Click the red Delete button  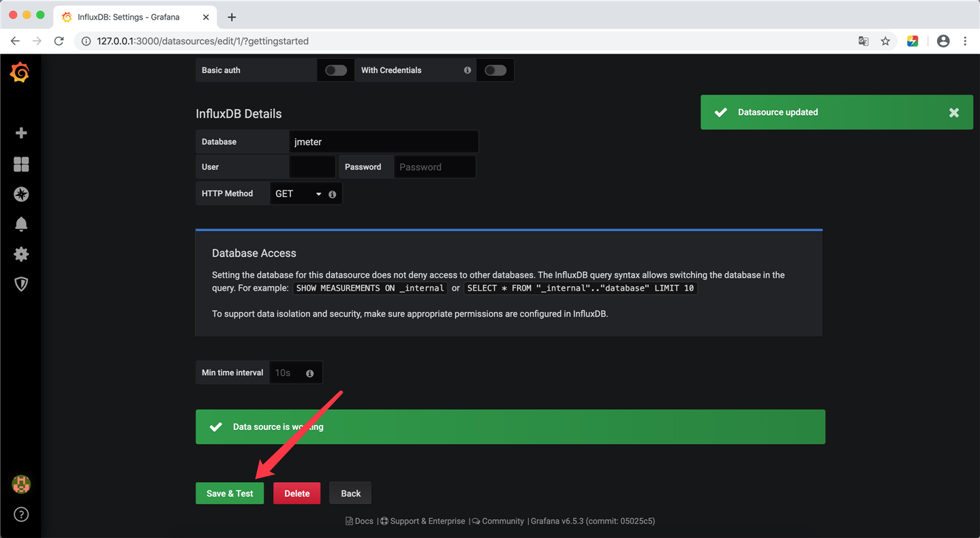[296, 493]
